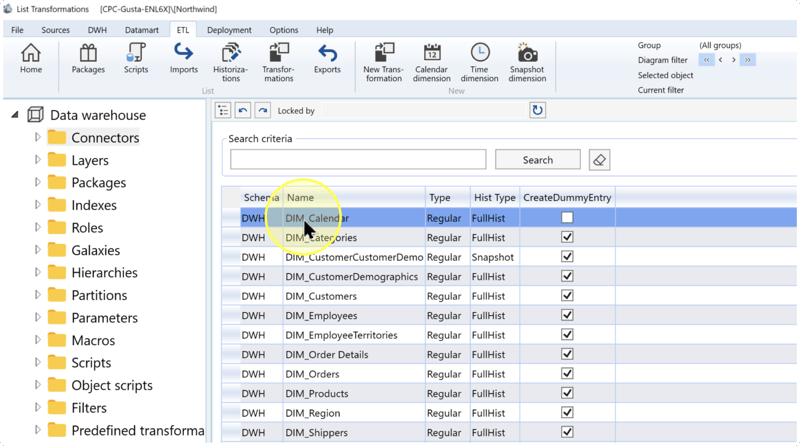Select the Object scripts tree item
The height and width of the screenshot is (446, 800).
[x=112, y=385]
